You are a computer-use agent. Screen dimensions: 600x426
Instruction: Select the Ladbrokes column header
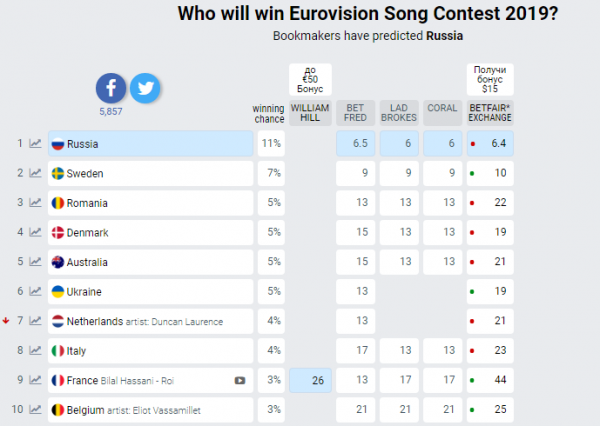coord(399,113)
